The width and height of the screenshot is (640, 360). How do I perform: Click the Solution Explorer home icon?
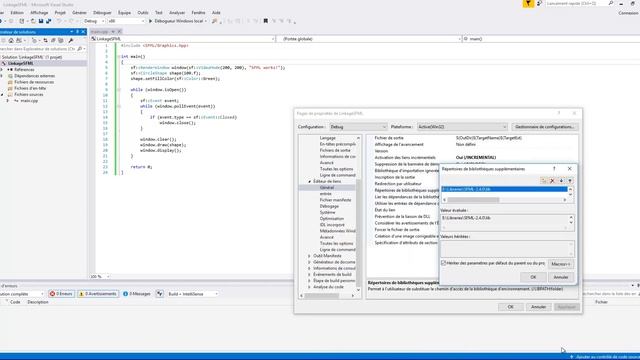pyautogui.click(x=11, y=40)
